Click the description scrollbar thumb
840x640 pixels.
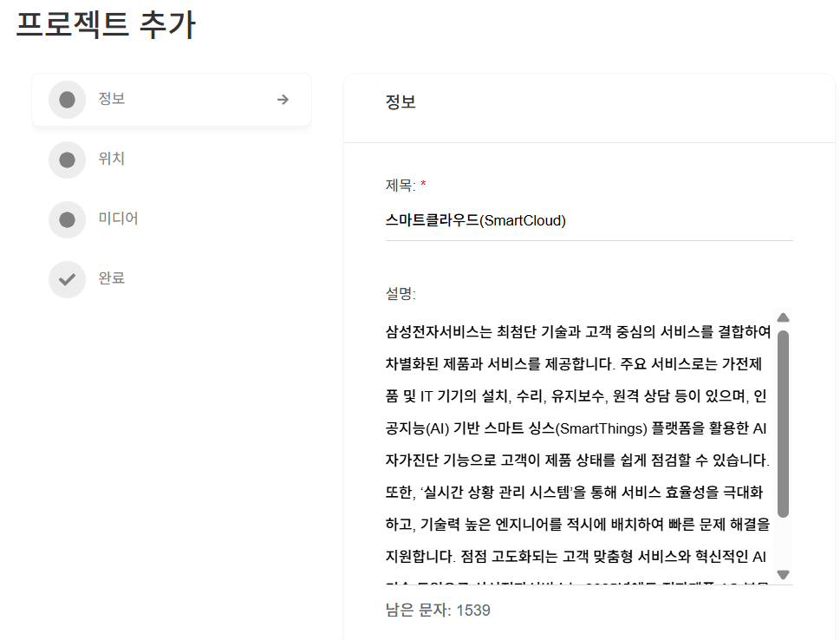pyautogui.click(x=783, y=423)
